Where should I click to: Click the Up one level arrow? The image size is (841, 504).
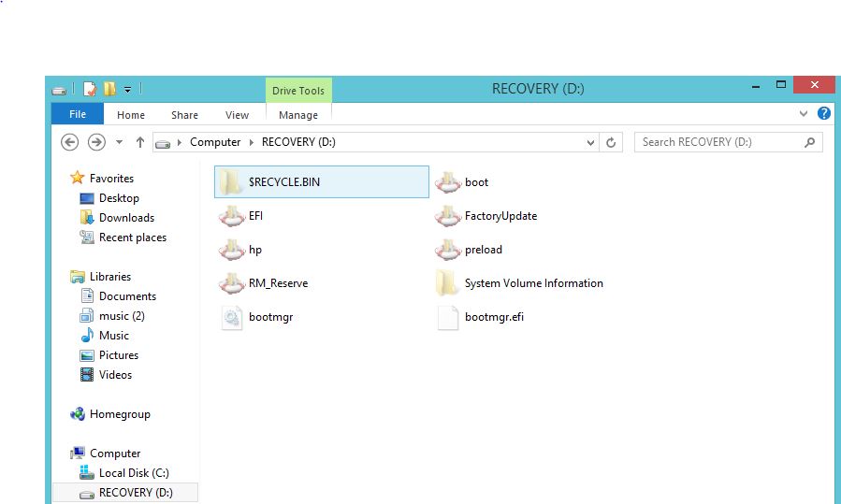pyautogui.click(x=140, y=142)
